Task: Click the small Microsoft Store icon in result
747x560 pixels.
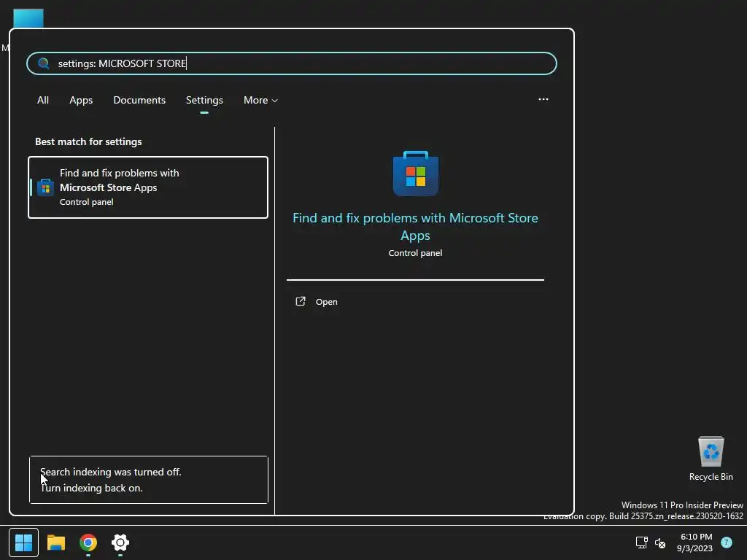Action: click(x=45, y=187)
